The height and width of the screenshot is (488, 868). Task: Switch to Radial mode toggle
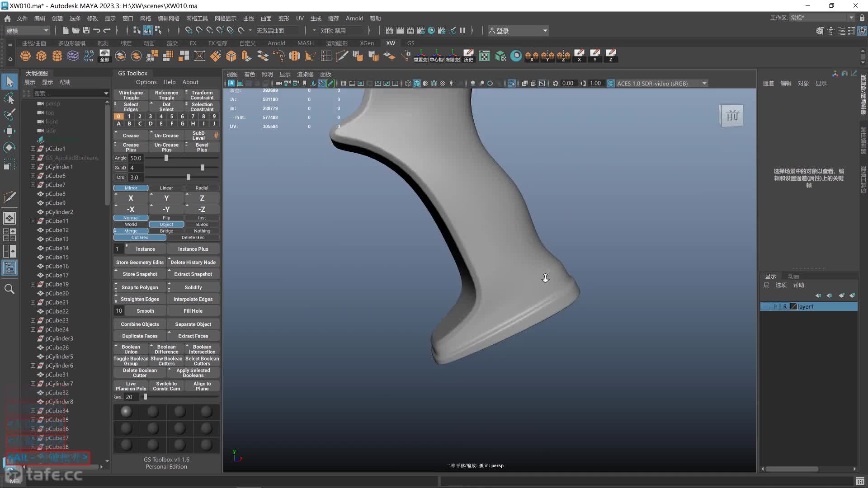[202, 188]
